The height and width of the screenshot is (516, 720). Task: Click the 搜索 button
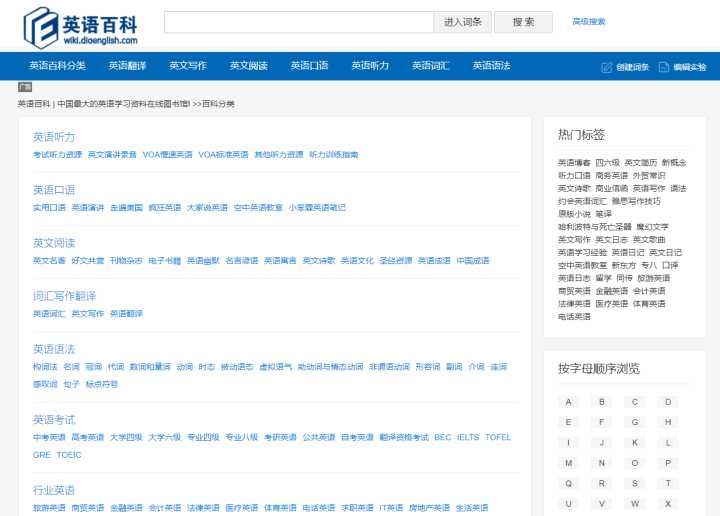tap(523, 22)
